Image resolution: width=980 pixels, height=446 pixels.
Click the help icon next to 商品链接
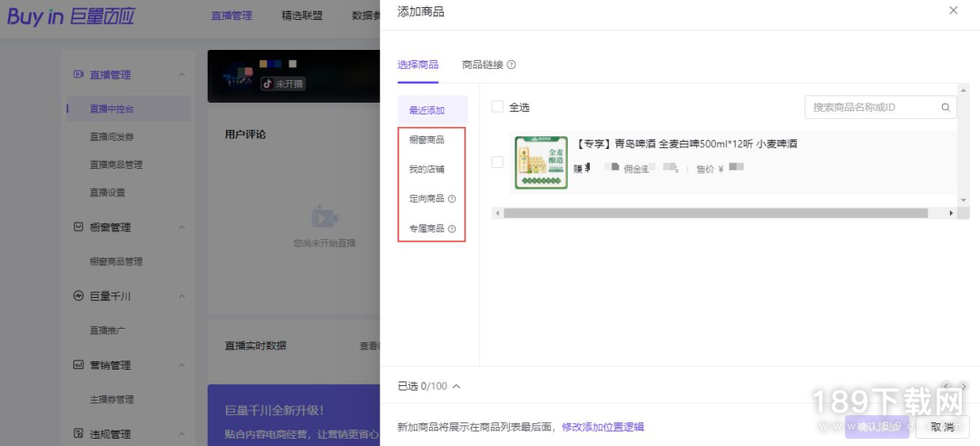(x=511, y=64)
